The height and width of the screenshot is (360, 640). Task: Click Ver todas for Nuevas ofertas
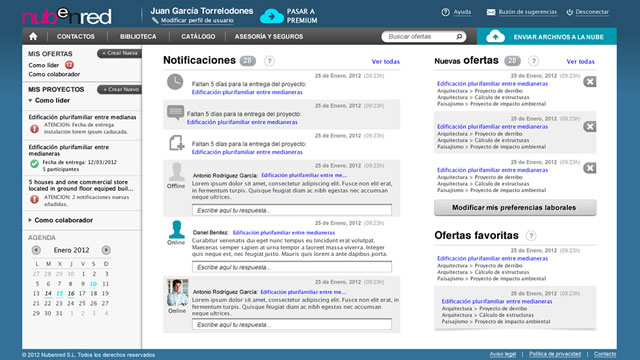pos(580,62)
